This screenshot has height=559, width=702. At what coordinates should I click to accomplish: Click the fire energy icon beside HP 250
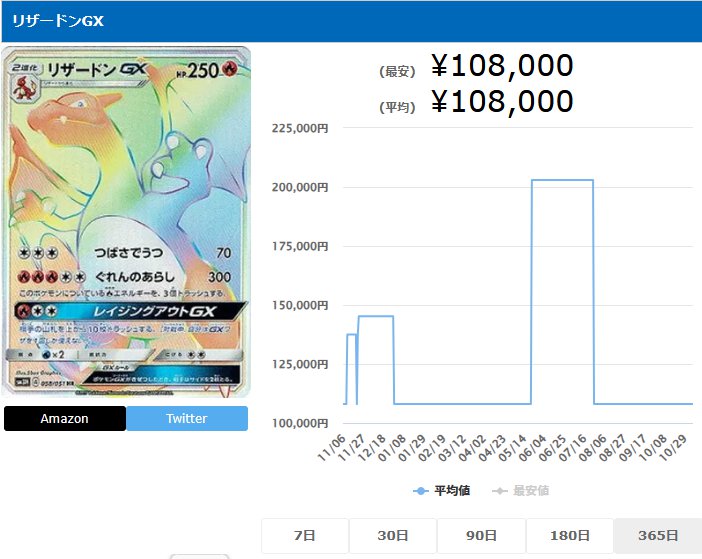[230, 68]
